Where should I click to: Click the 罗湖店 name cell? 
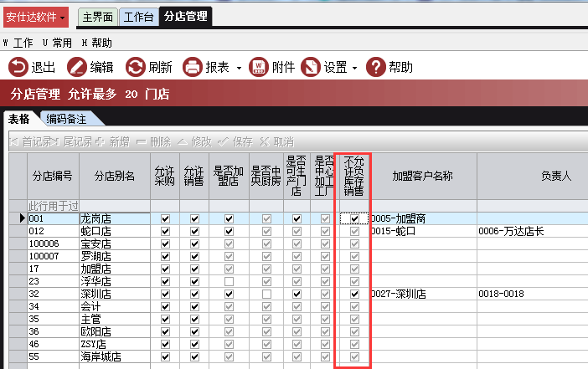point(115,257)
